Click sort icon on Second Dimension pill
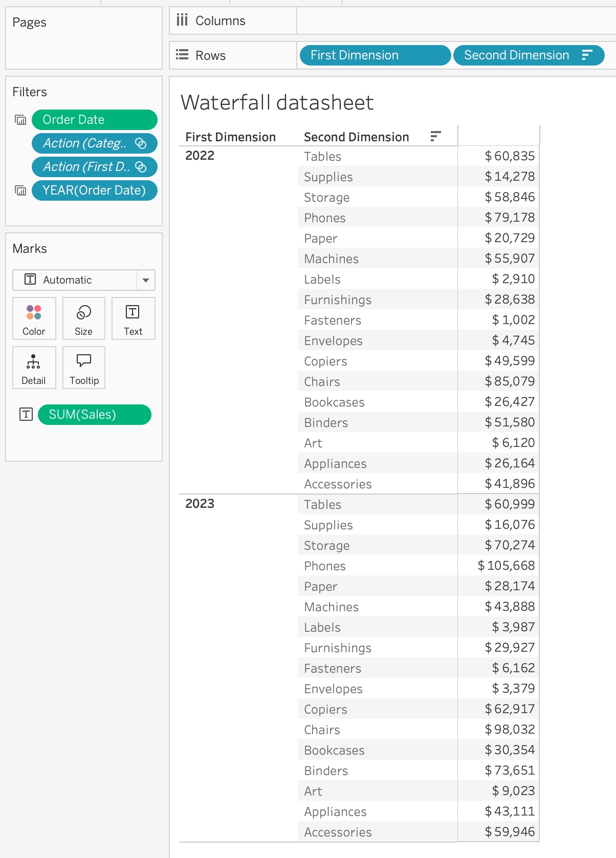Image resolution: width=616 pixels, height=858 pixels. click(587, 55)
